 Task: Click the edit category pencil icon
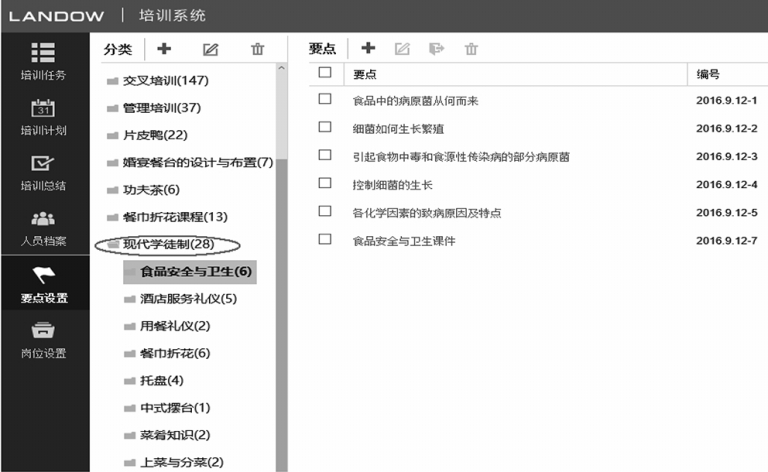(x=210, y=49)
